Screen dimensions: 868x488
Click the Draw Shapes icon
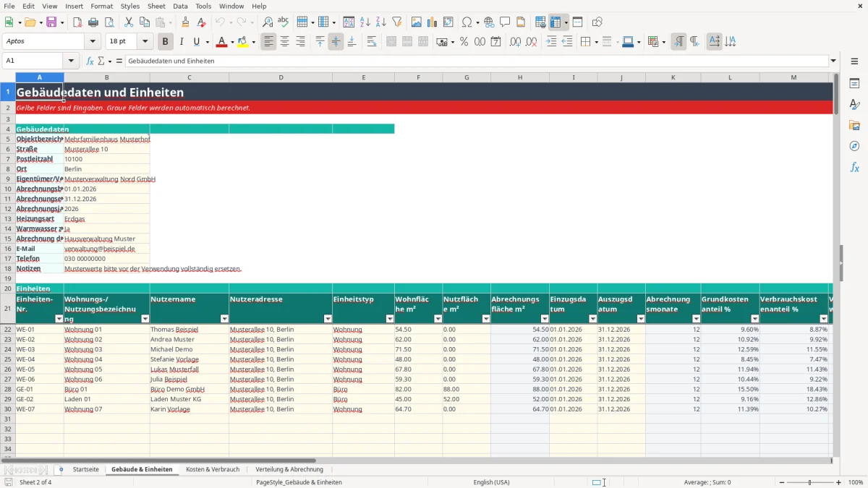click(x=597, y=22)
